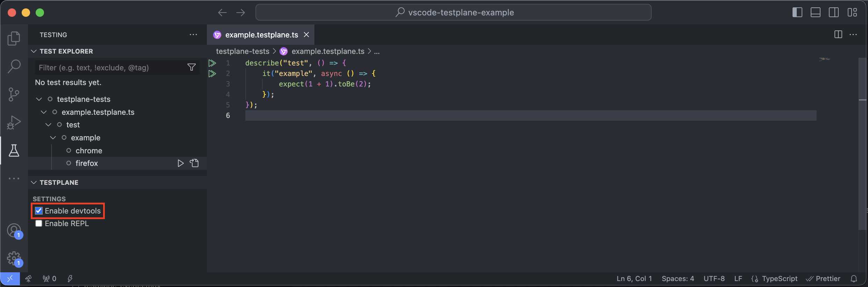The height and width of the screenshot is (287, 868).
Task: Click into the test filter input field
Action: [x=110, y=68]
